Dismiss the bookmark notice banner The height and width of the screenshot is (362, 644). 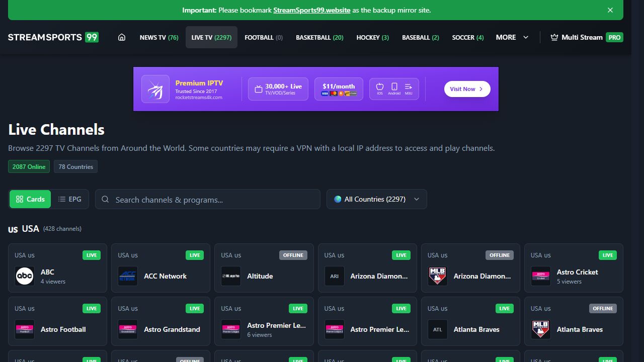610,10
